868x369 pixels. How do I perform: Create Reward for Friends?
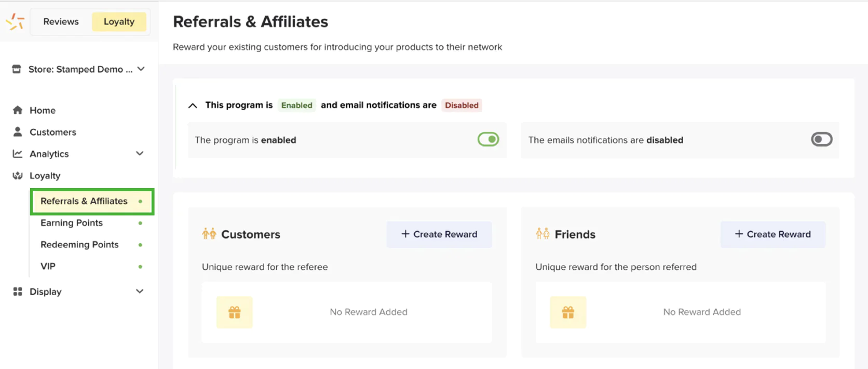[772, 234]
